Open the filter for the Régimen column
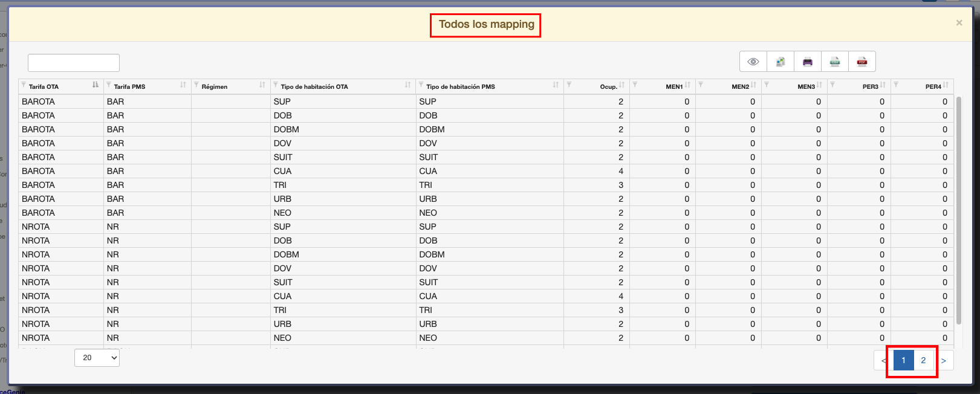The image size is (980, 394). pyautogui.click(x=196, y=85)
